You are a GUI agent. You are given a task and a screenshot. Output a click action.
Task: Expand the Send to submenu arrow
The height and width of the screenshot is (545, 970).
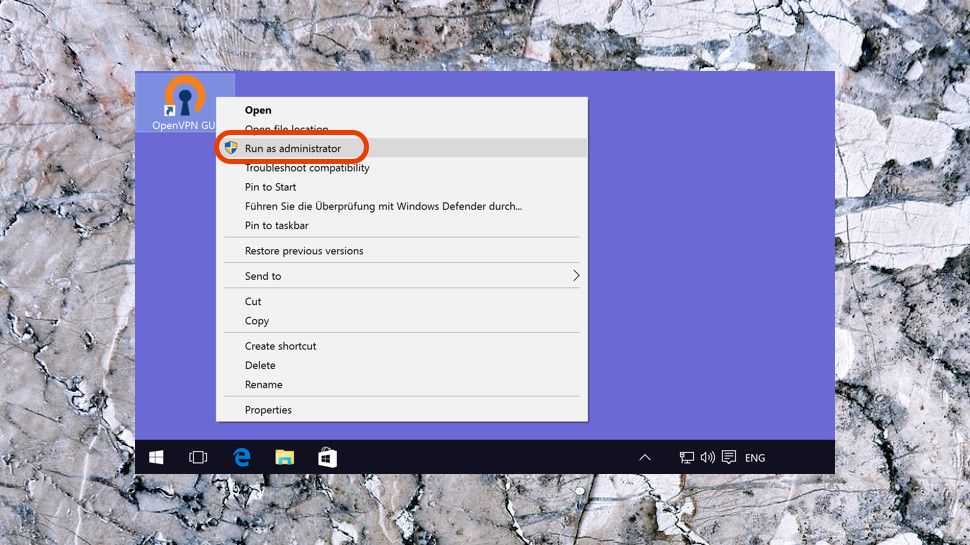point(576,276)
